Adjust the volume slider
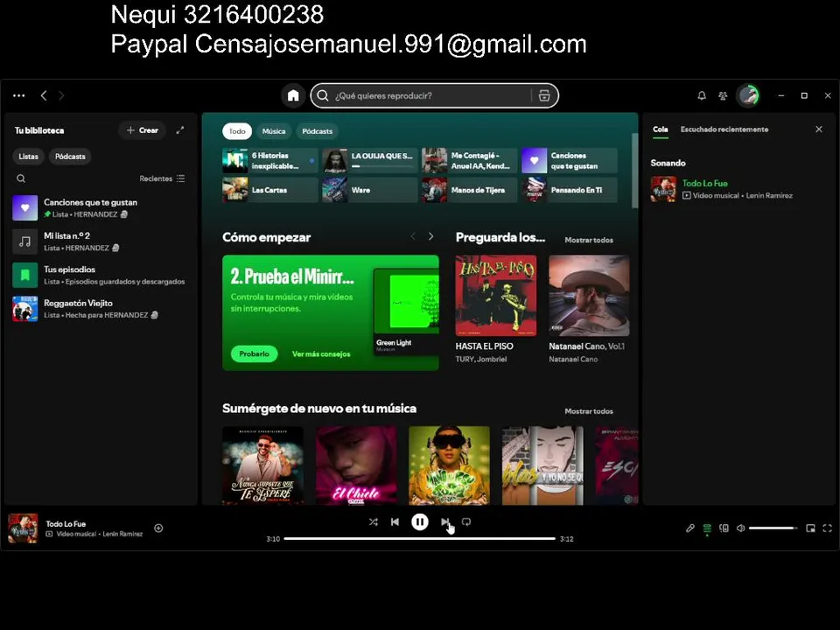This screenshot has height=630, width=840. click(x=773, y=528)
